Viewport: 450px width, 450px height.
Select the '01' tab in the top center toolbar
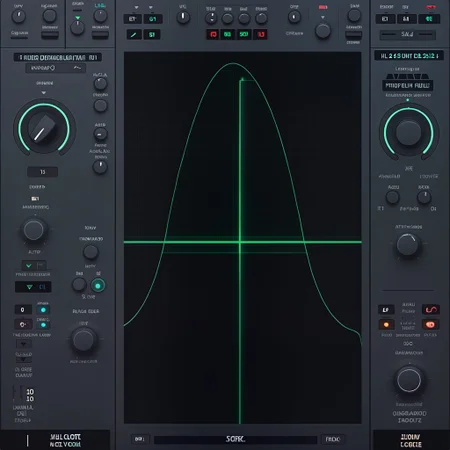(x=153, y=19)
